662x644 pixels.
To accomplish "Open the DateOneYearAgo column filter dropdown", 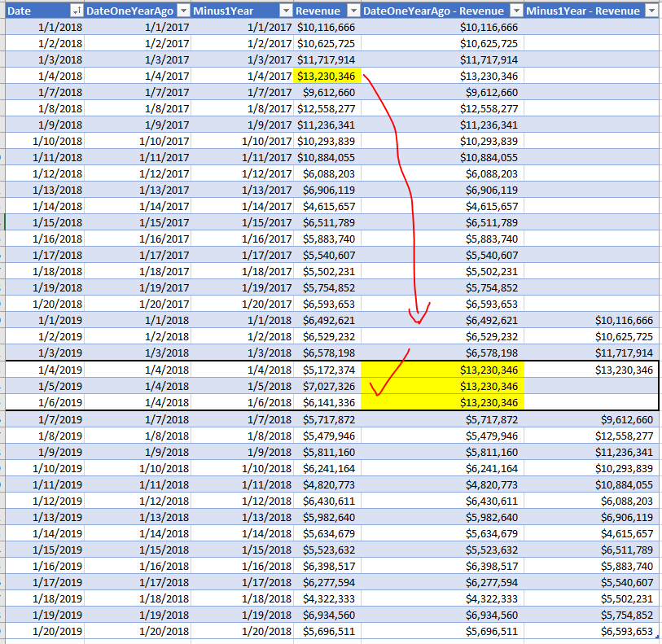I will click(184, 11).
